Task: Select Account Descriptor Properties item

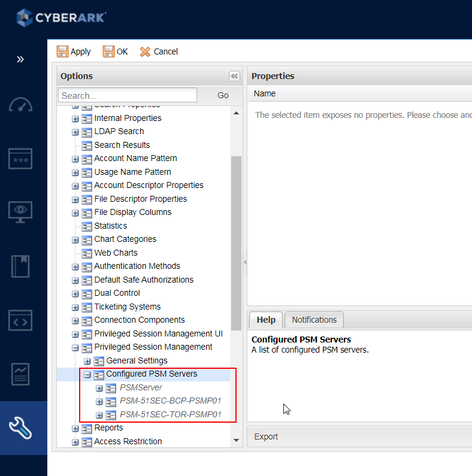Action: tap(149, 185)
